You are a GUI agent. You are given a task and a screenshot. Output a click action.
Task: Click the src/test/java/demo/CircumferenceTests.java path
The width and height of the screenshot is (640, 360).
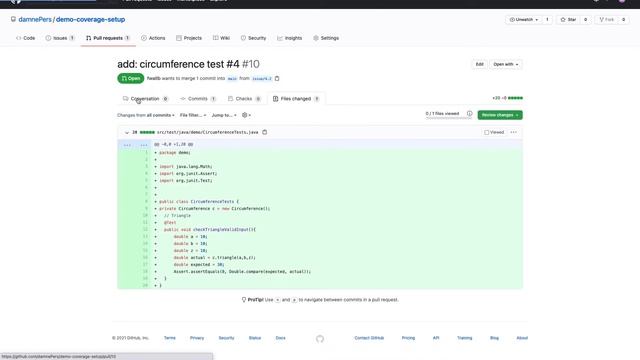tap(207, 132)
